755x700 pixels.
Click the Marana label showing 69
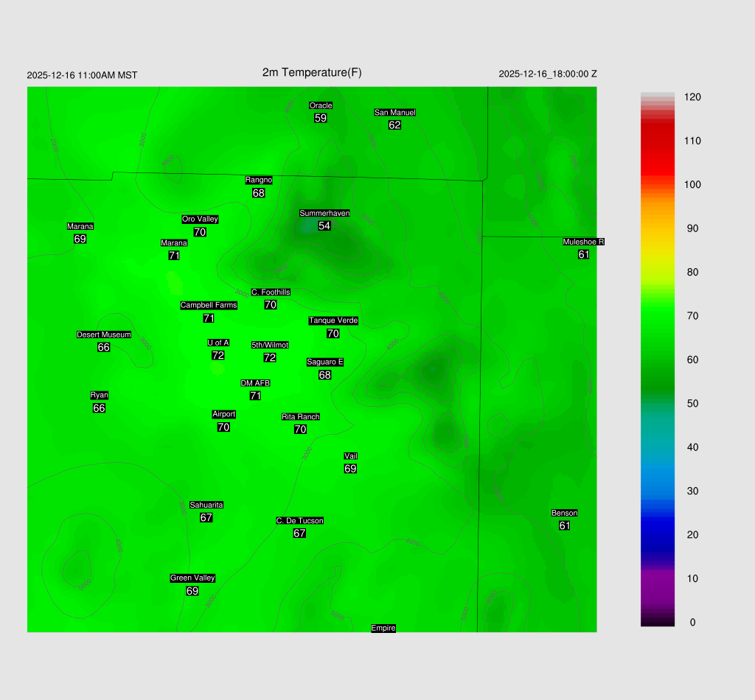click(x=80, y=226)
